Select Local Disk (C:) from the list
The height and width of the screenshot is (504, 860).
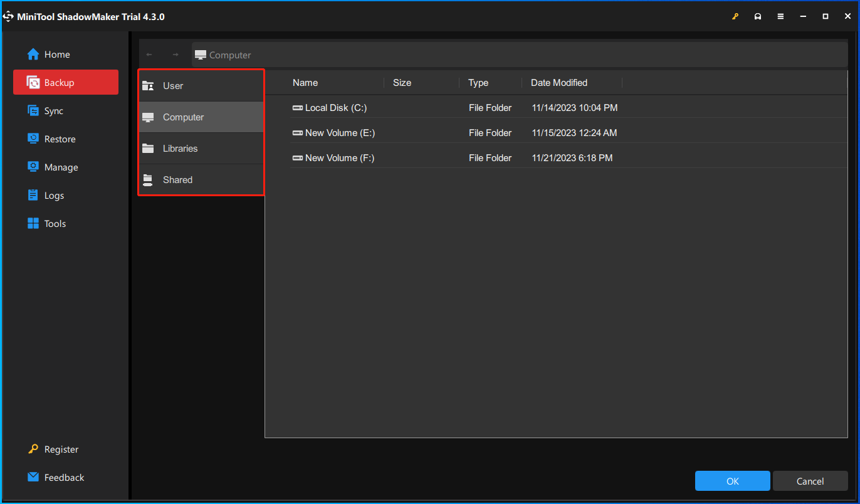point(335,107)
